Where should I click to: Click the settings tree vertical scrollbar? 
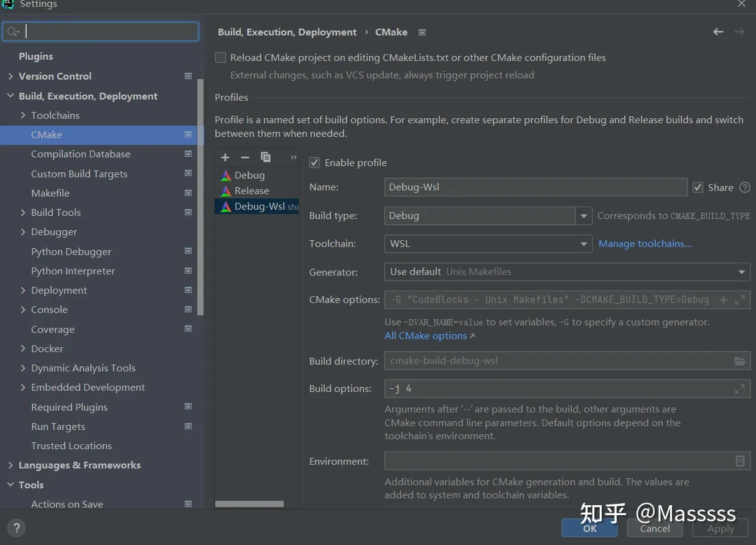tap(200, 197)
